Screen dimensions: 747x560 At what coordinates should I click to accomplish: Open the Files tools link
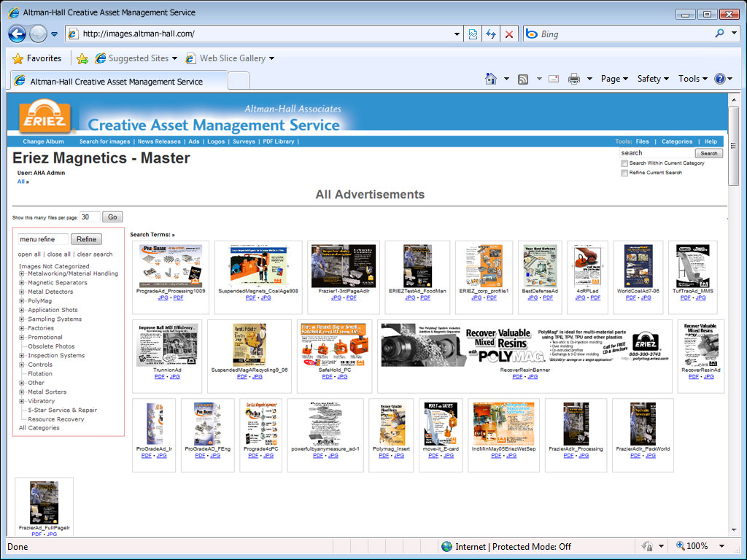(x=642, y=141)
